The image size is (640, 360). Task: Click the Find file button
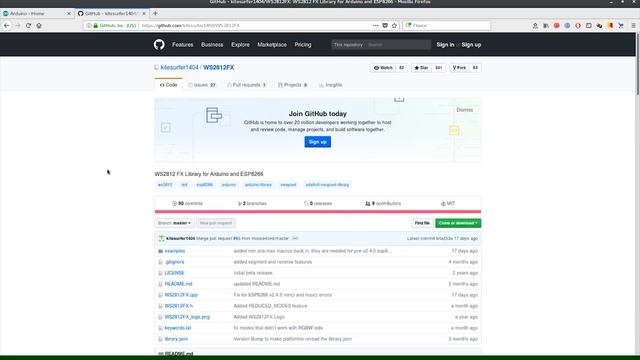[422, 223]
